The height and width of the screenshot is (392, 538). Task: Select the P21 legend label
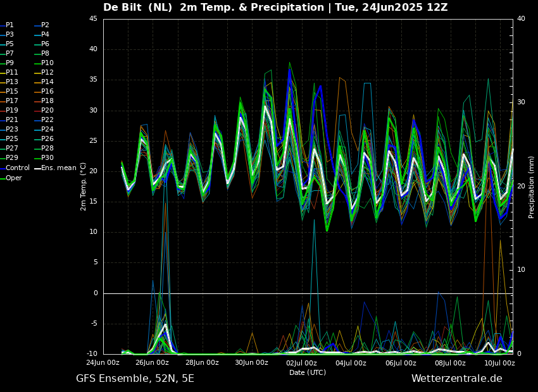(12, 120)
